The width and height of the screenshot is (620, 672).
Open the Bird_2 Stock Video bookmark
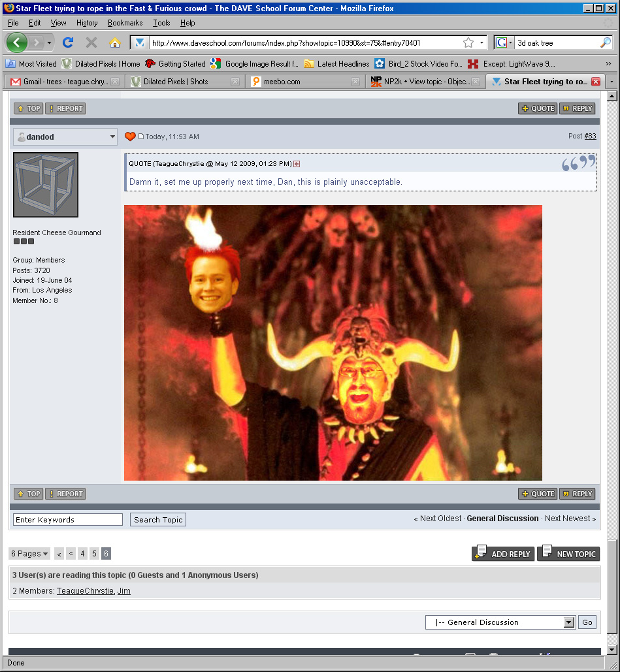[x=418, y=64]
